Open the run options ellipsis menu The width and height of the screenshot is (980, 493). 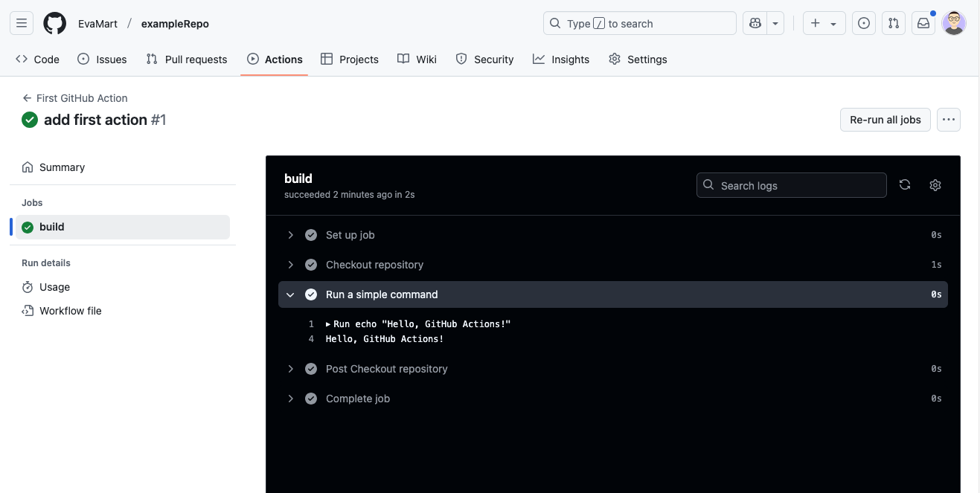[x=948, y=119]
